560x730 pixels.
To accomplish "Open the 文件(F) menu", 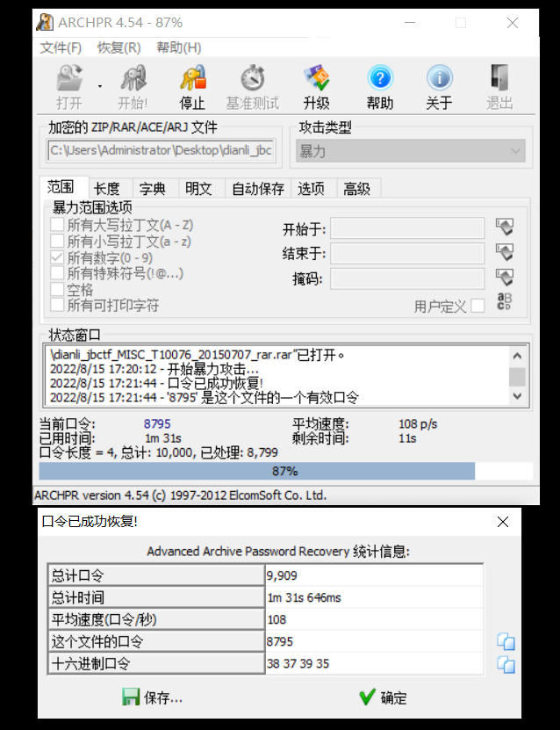I will coord(61,47).
